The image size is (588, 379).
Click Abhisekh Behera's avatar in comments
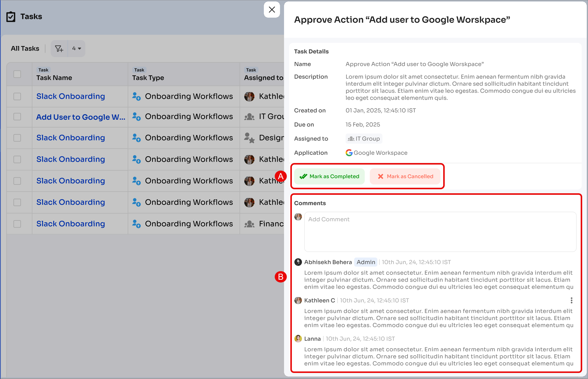pos(298,262)
